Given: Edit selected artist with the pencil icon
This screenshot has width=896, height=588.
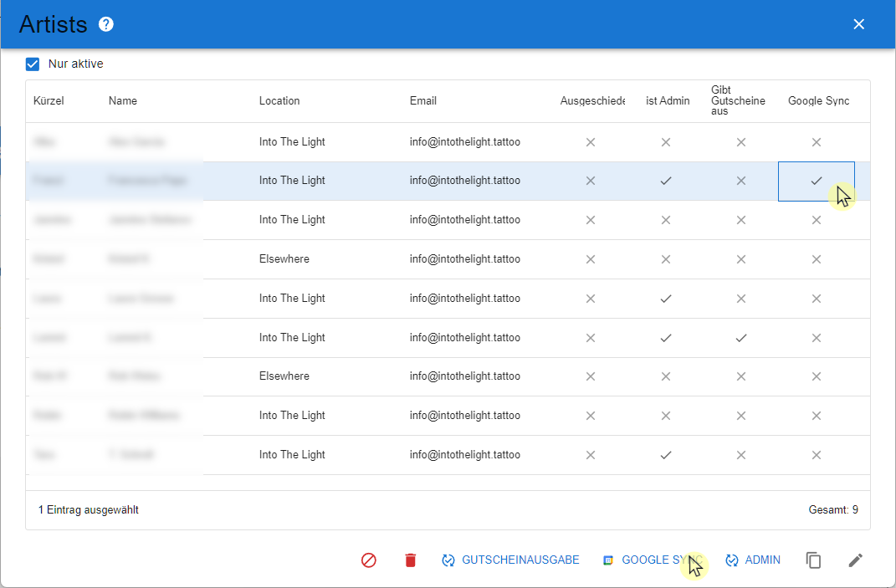Looking at the screenshot, I should [856, 560].
